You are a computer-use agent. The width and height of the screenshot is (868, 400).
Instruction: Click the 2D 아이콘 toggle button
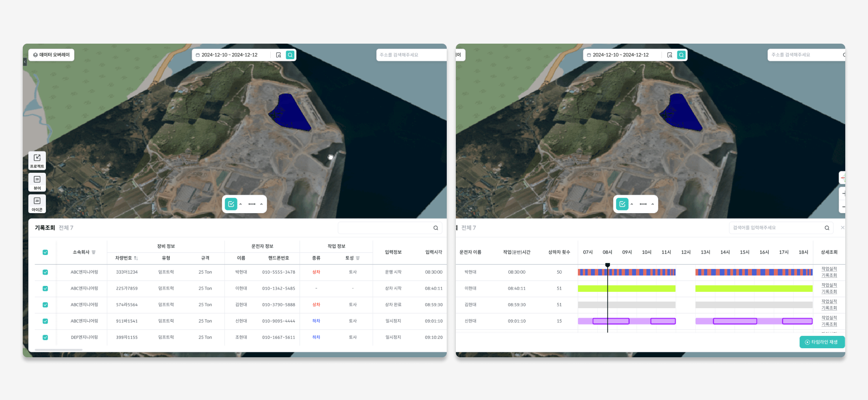point(37,204)
